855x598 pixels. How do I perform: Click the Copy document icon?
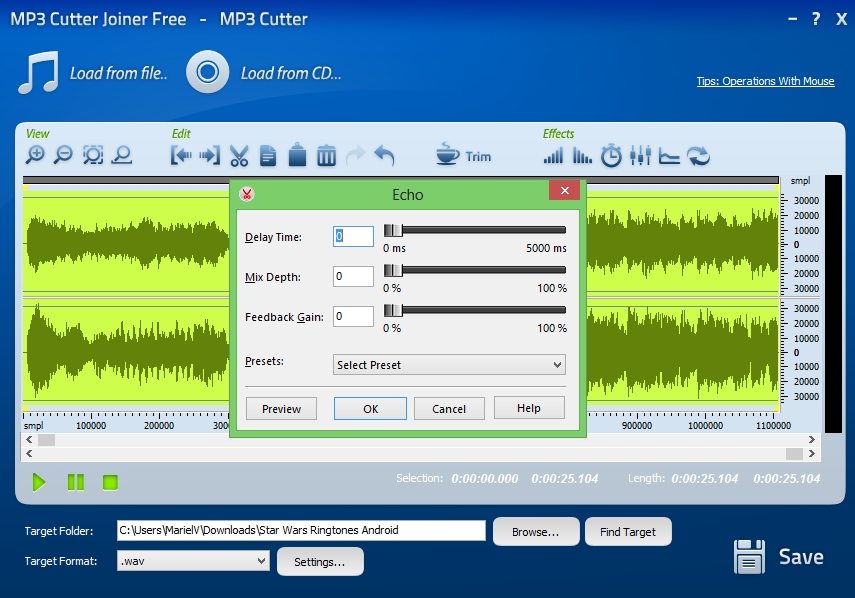pyautogui.click(x=268, y=156)
